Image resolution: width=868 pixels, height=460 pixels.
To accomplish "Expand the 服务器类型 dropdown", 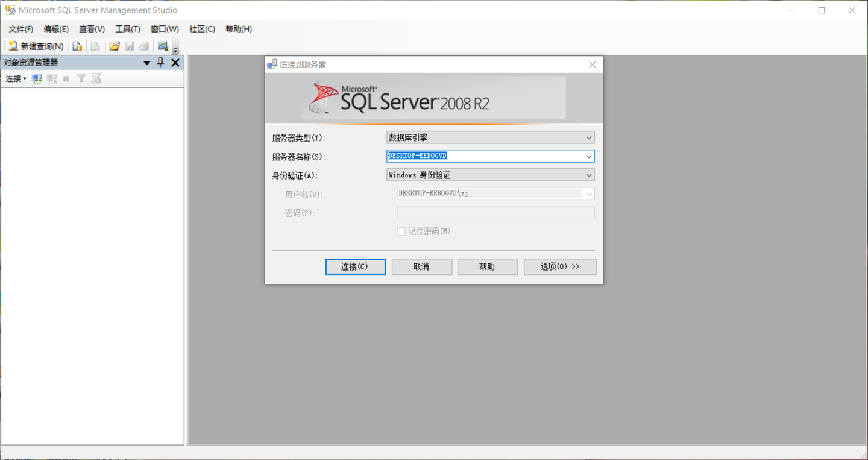I will tap(490, 137).
